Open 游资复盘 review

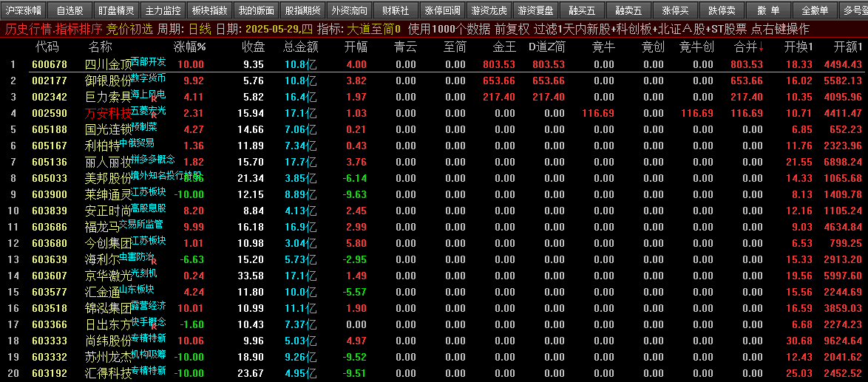(x=535, y=10)
